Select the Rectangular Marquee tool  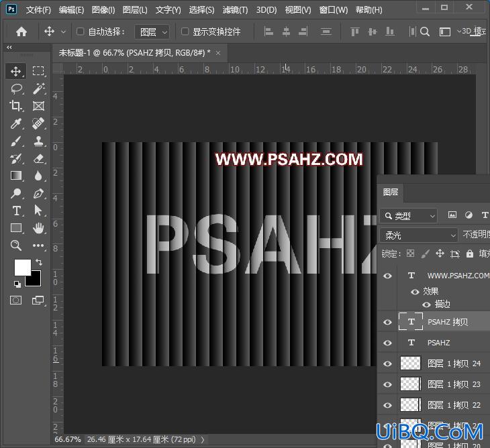click(x=38, y=71)
